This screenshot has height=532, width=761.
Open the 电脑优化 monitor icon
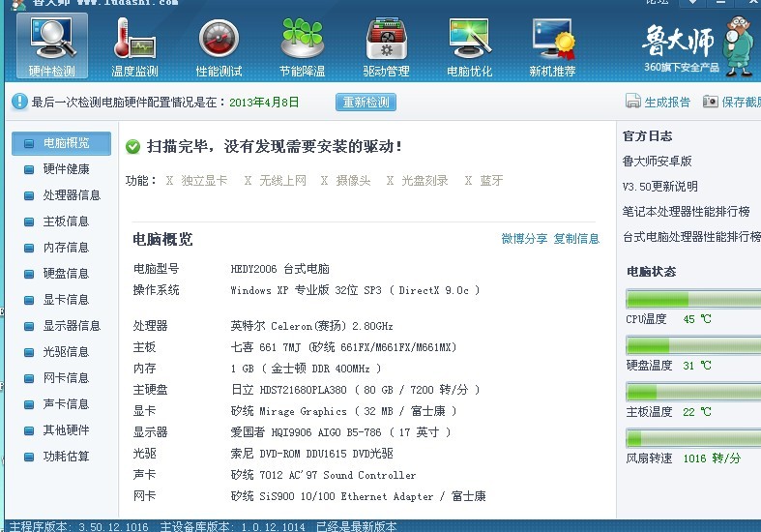469,39
